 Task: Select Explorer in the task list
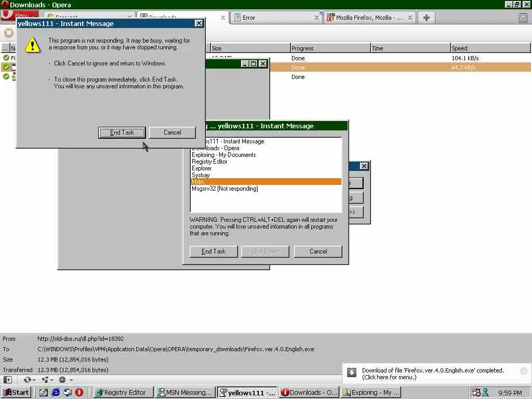266,168
